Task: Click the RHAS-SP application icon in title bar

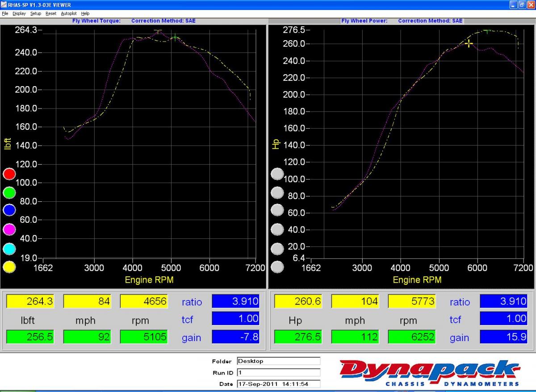Action: point(4,4)
